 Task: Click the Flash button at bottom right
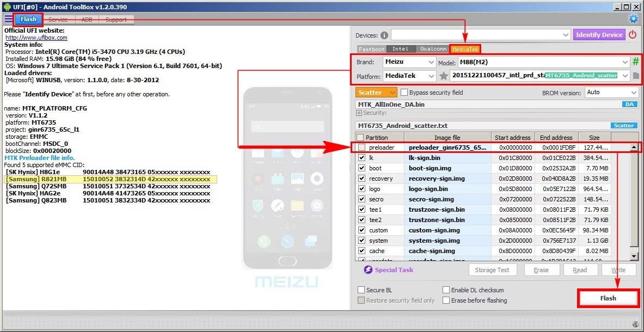point(608,298)
